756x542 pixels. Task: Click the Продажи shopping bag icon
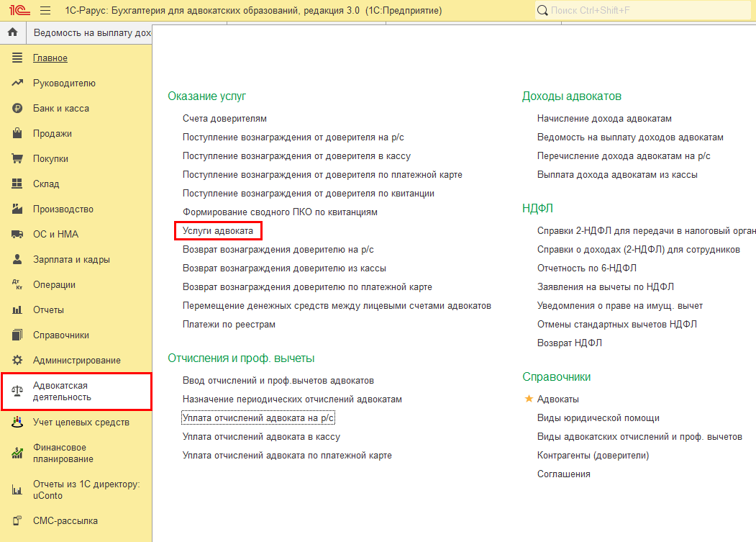(18, 134)
